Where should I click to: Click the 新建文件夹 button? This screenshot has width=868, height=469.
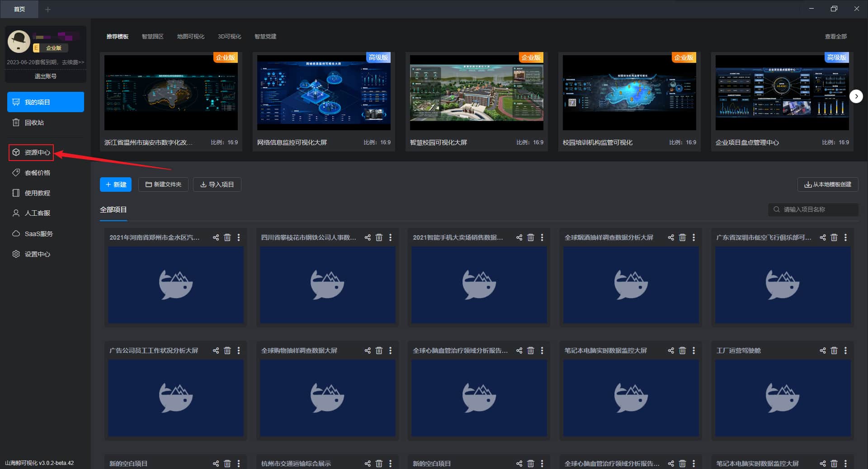(163, 185)
